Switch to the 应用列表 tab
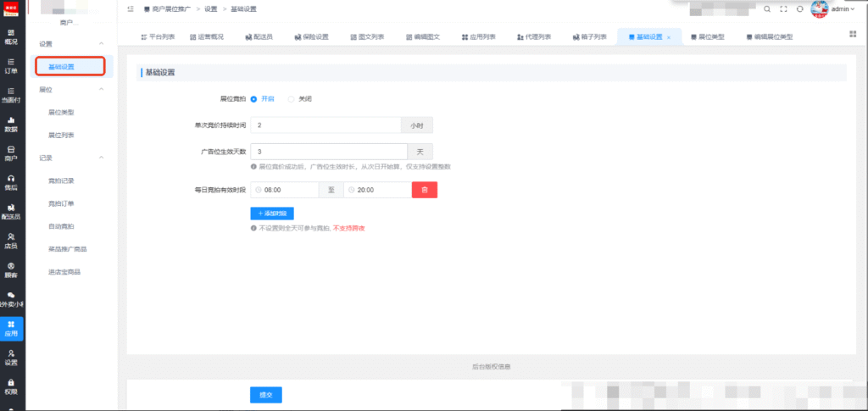The height and width of the screenshot is (411, 868). tap(479, 37)
